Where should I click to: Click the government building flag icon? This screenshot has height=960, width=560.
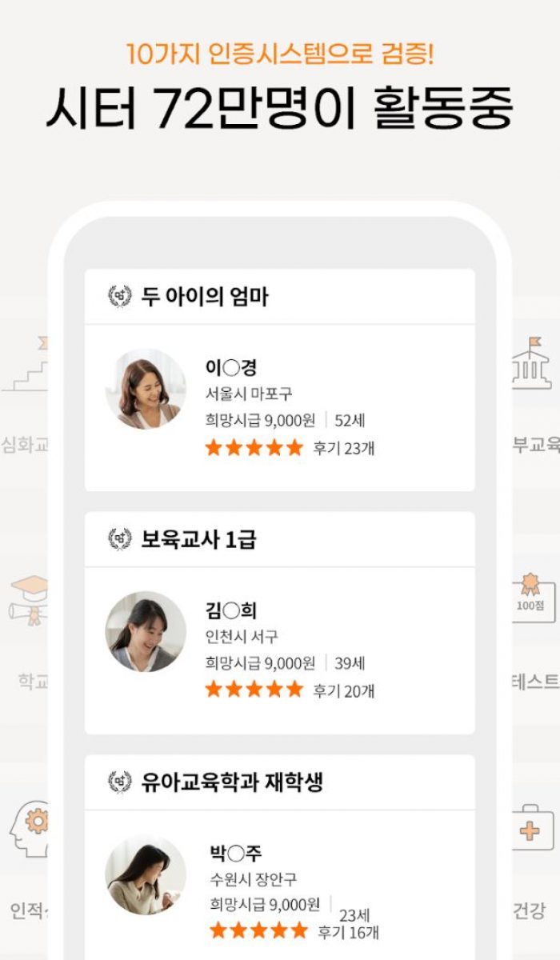(x=532, y=364)
